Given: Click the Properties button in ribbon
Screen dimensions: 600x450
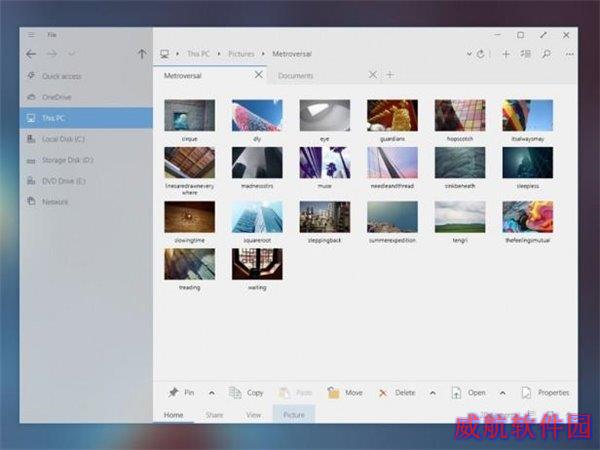Looking at the screenshot, I should (545, 393).
